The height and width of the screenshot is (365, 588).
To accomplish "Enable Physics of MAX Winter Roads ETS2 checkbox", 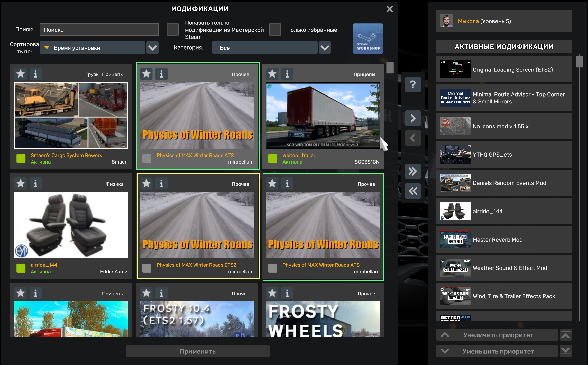I will (147, 268).
